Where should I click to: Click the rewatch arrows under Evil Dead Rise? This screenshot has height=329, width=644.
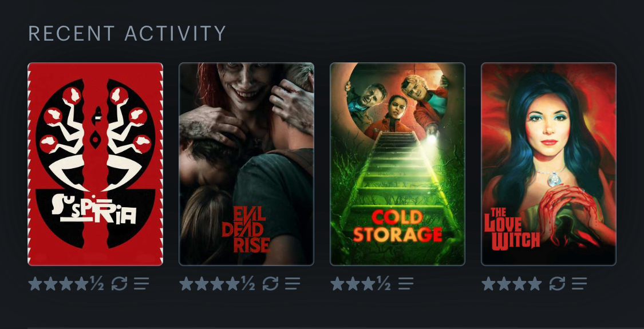pos(270,283)
